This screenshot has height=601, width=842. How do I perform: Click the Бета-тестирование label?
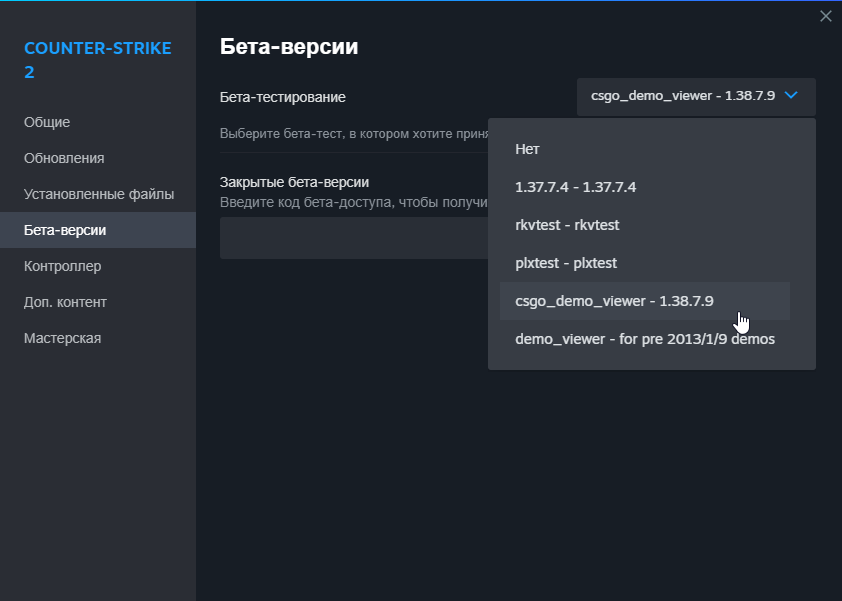[282, 97]
